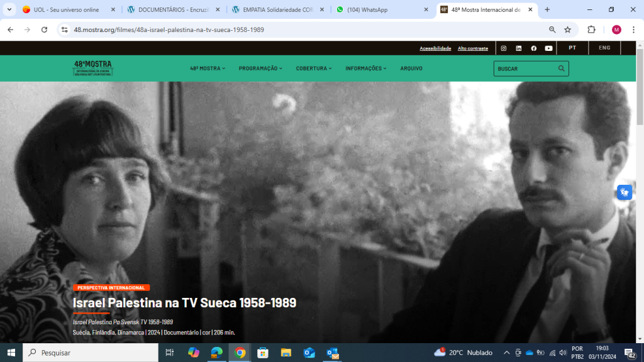This screenshot has height=362, width=644.
Task: Expand the INFORMAÇÕES dropdown menu
Action: (366, 69)
